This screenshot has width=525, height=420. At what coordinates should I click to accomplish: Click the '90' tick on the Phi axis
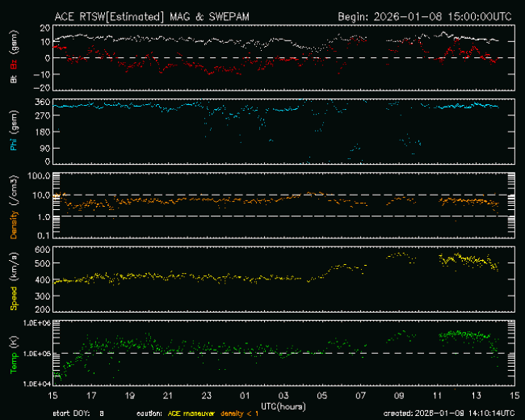(x=45, y=148)
